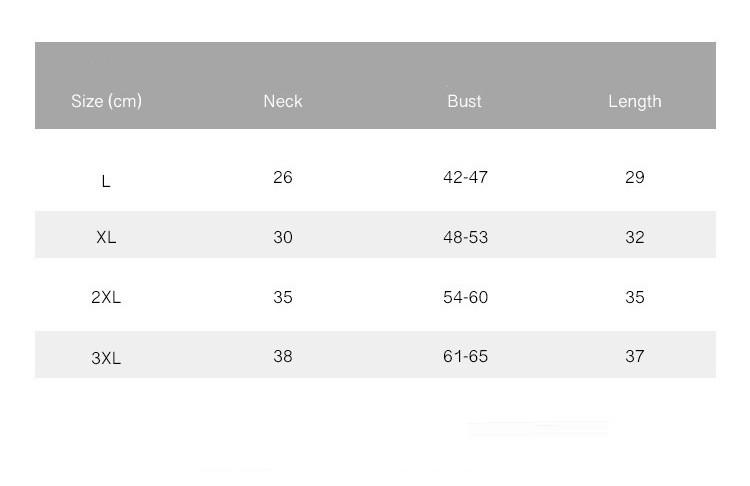Select the Bust column header
Image resolution: width=750 pixels, height=486 pixels.
coord(465,101)
